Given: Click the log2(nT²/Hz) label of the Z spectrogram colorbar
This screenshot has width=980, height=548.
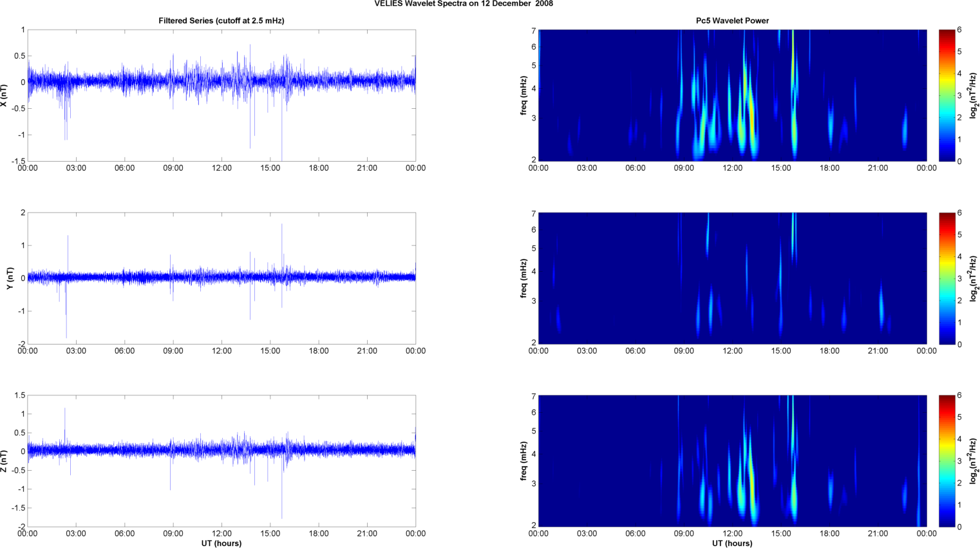Looking at the screenshot, I should click(x=974, y=461).
